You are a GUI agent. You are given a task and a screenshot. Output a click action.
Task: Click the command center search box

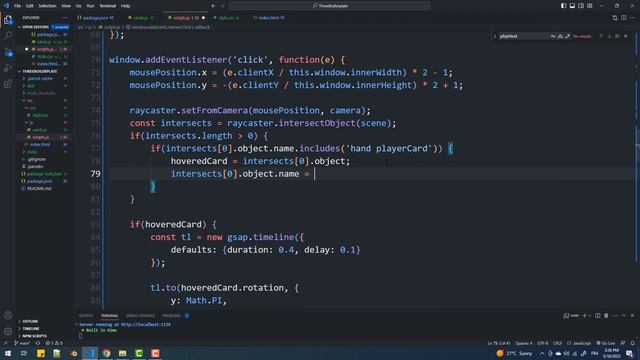[x=329, y=6]
